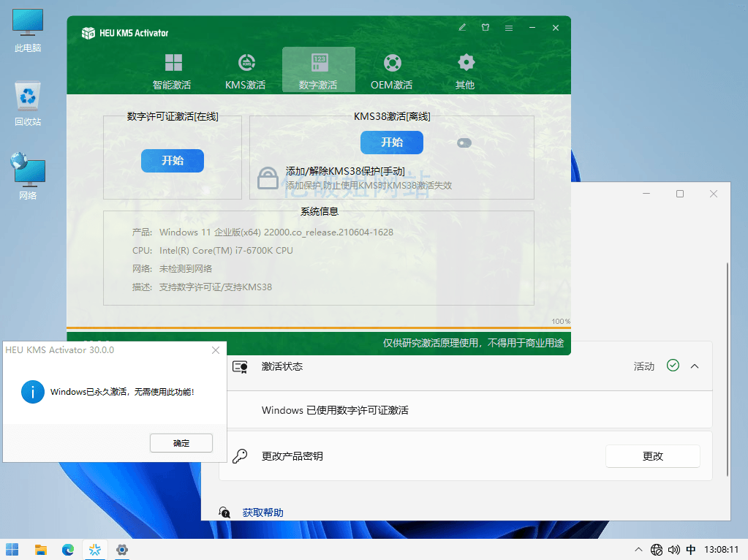748x560 pixels.
Task: Close the HEU KMS Activator main window
Action: 556,28
